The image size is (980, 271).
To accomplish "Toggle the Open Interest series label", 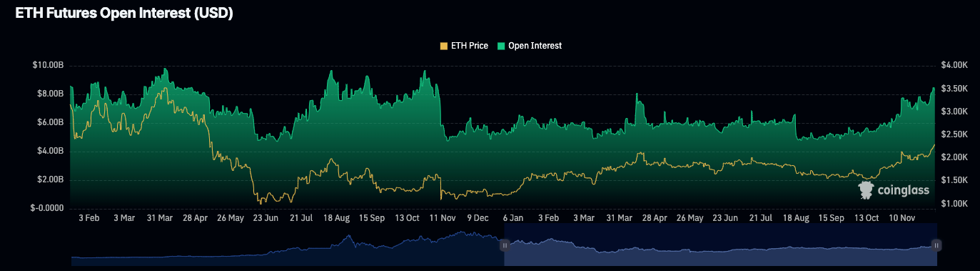I will 535,46.
